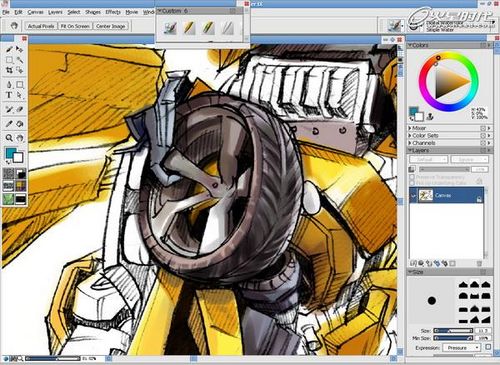Toggle the Canvas layer lock icon

(479, 199)
